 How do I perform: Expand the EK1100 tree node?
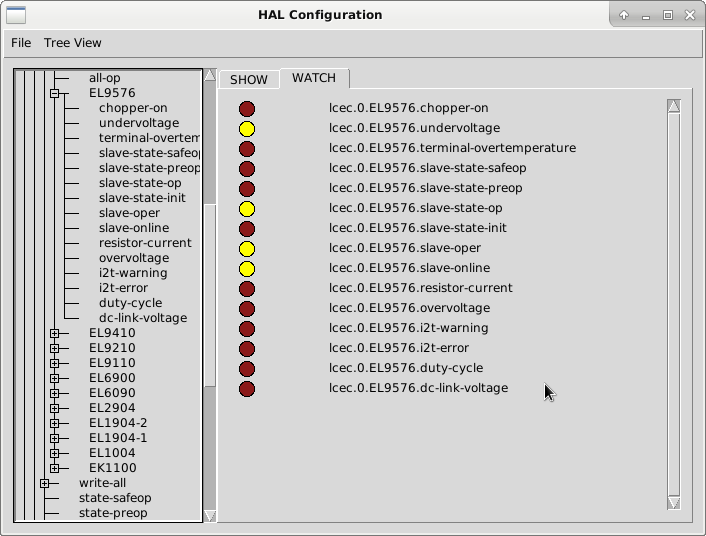54,468
